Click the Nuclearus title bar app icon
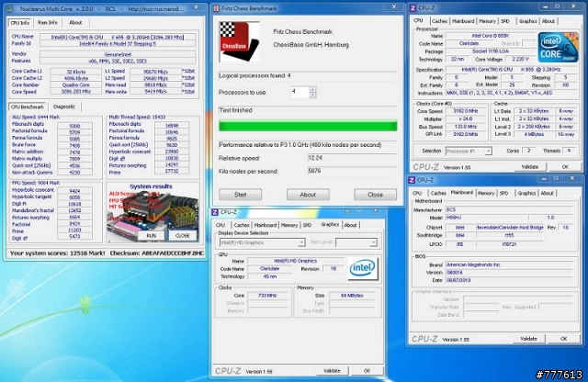The width and height of the screenshot is (588, 382). tap(10, 8)
